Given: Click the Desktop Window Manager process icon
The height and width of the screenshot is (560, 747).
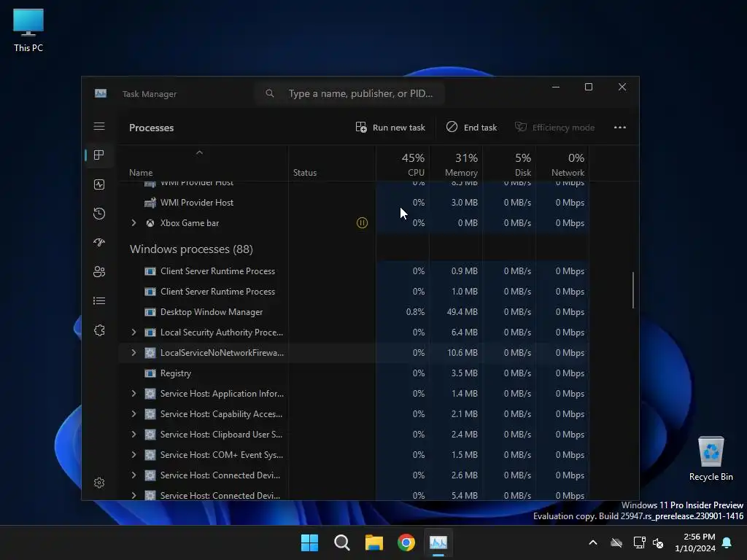Looking at the screenshot, I should tap(150, 312).
